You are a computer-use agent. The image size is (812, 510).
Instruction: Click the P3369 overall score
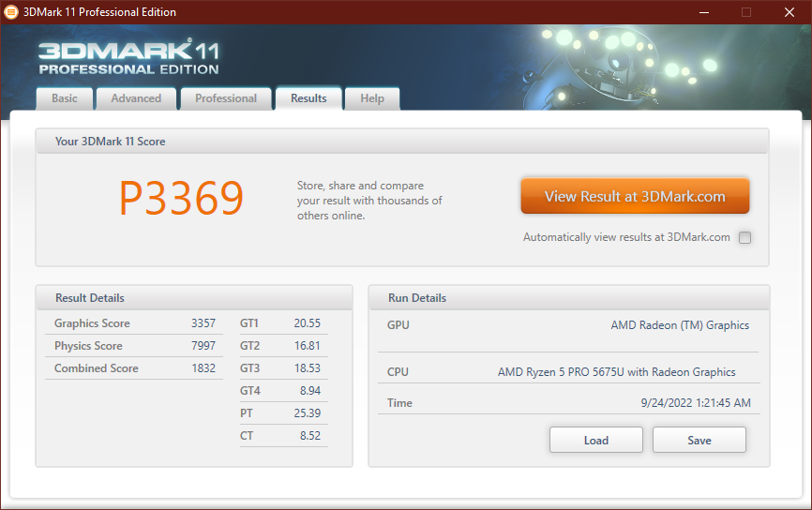tap(181, 199)
